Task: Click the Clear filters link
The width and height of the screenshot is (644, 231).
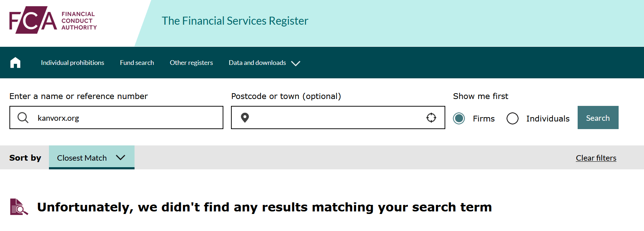Action: pos(596,158)
